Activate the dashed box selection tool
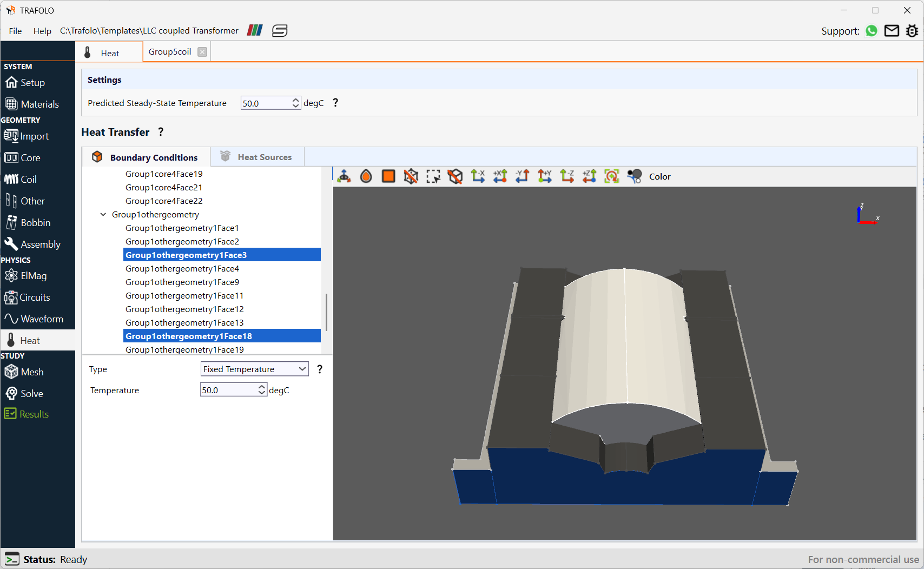The width and height of the screenshot is (924, 569). click(433, 176)
